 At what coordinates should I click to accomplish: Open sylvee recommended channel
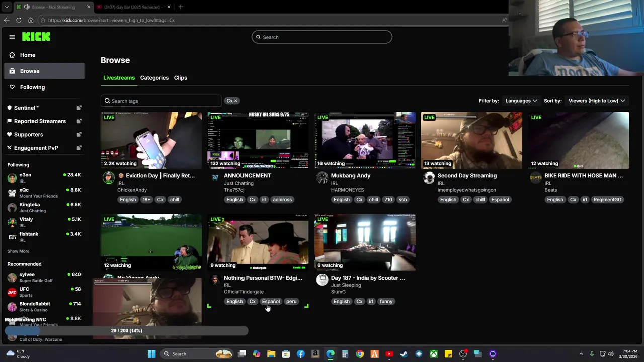tap(44, 277)
